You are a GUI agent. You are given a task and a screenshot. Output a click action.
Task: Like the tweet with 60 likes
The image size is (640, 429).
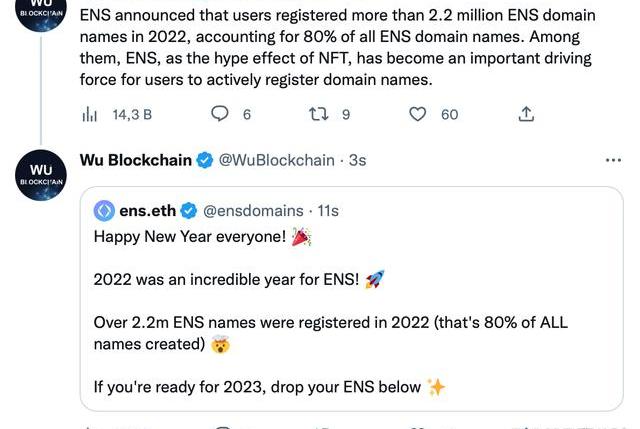point(420,114)
